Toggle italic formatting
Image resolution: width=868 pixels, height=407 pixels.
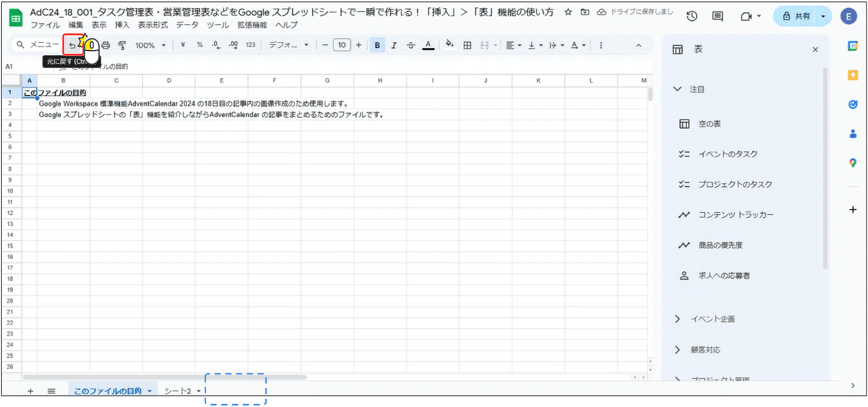click(x=394, y=45)
